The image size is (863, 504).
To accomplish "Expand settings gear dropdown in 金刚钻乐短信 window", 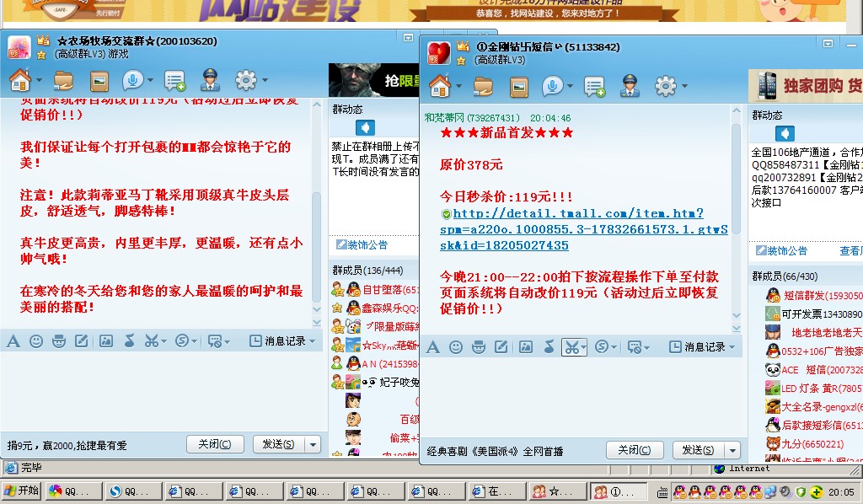I will (x=684, y=86).
